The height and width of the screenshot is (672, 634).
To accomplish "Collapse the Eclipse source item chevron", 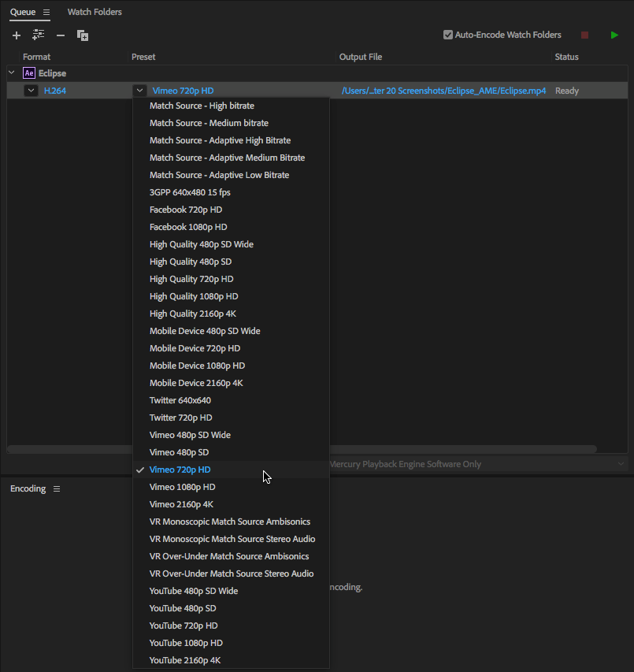I will pyautogui.click(x=11, y=73).
